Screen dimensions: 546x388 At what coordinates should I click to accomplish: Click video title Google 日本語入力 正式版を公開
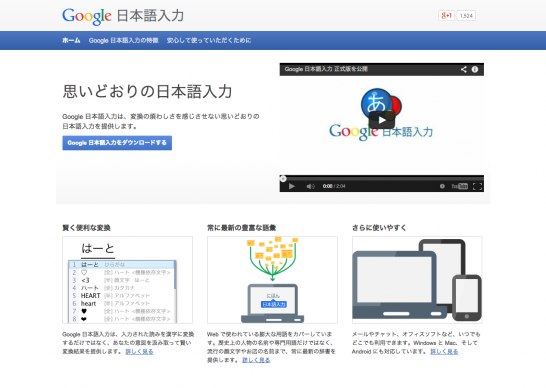[x=326, y=69]
